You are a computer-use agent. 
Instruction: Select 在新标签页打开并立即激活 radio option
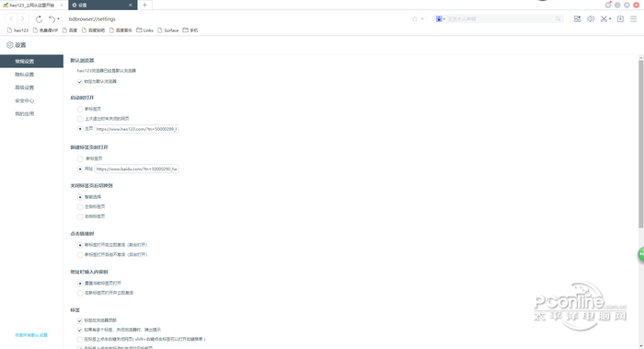[x=80, y=293]
